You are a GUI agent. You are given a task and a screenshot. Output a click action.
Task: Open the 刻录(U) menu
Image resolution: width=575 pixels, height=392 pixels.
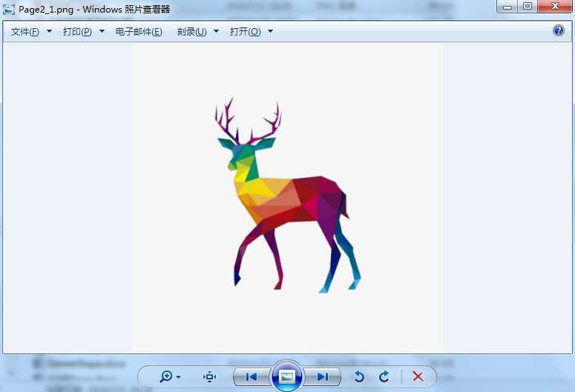(x=191, y=32)
